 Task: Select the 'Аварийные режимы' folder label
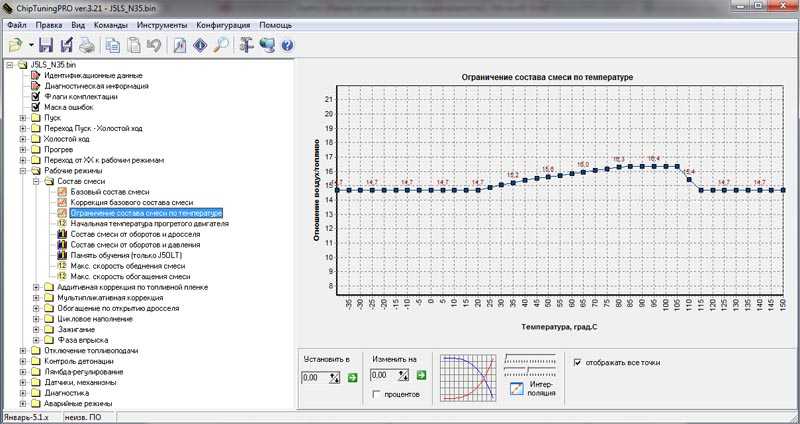(78, 404)
